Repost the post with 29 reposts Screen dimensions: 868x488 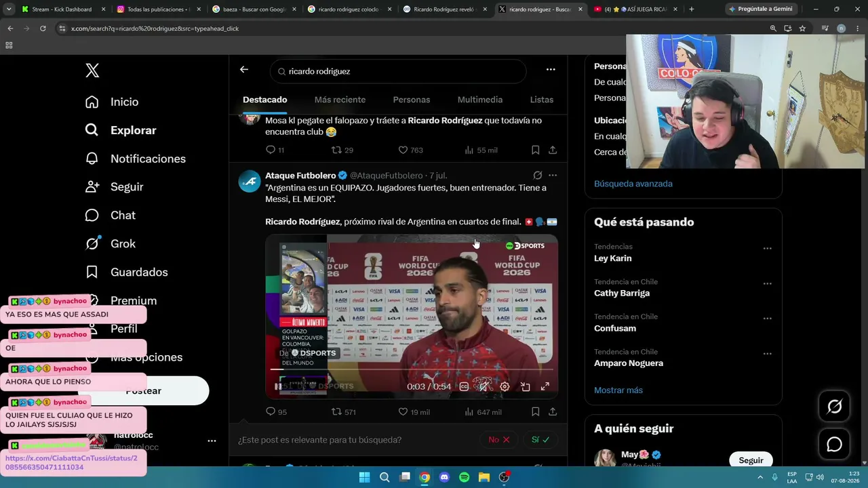tap(342, 150)
